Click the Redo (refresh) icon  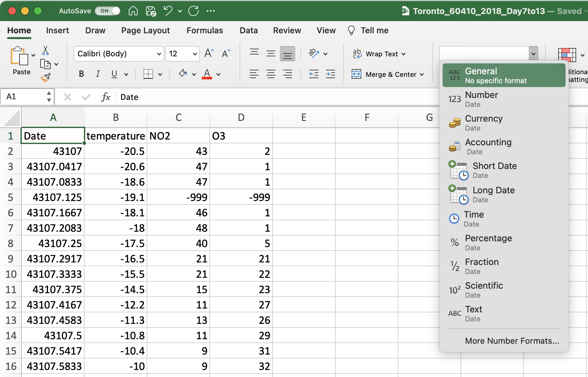193,11
